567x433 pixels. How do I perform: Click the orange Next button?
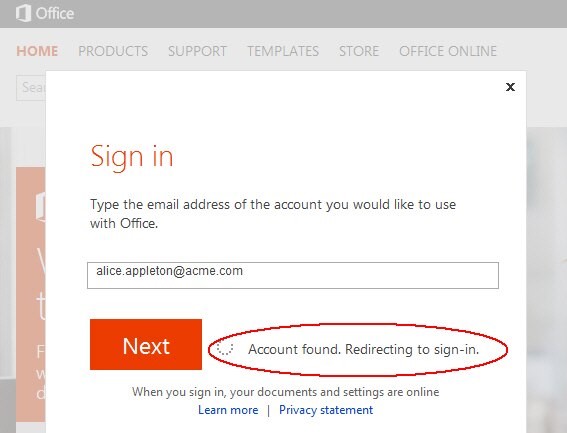[x=146, y=344]
